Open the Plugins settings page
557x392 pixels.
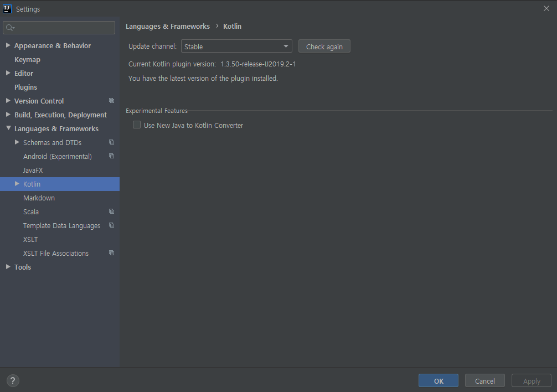point(25,87)
